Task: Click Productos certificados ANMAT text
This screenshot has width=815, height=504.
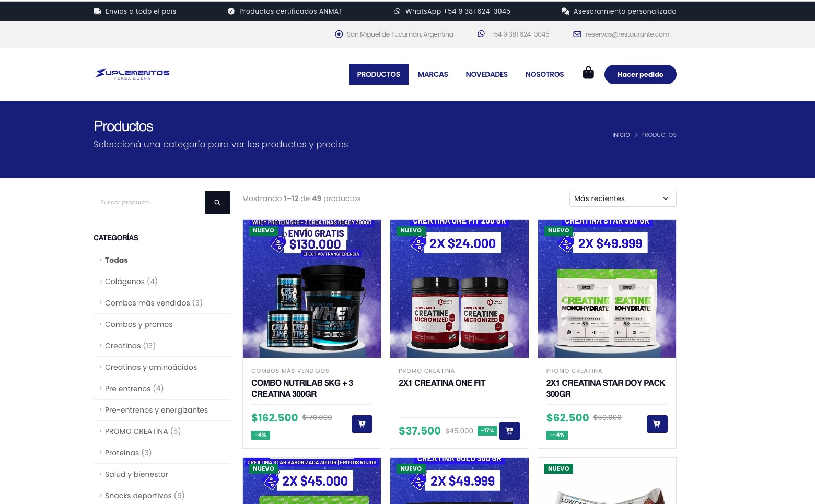Action: [x=291, y=11]
